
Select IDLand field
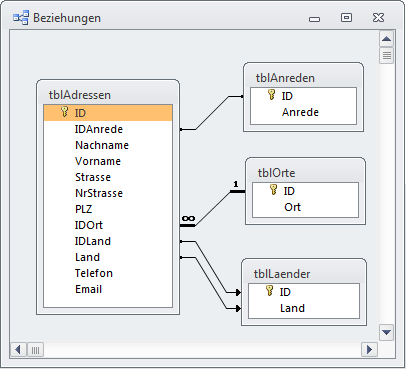tap(108, 241)
